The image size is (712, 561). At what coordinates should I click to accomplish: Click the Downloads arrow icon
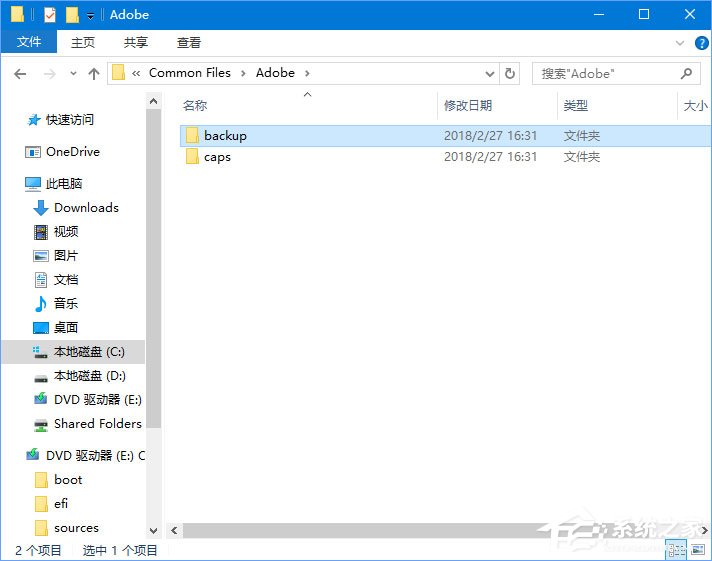click(41, 208)
